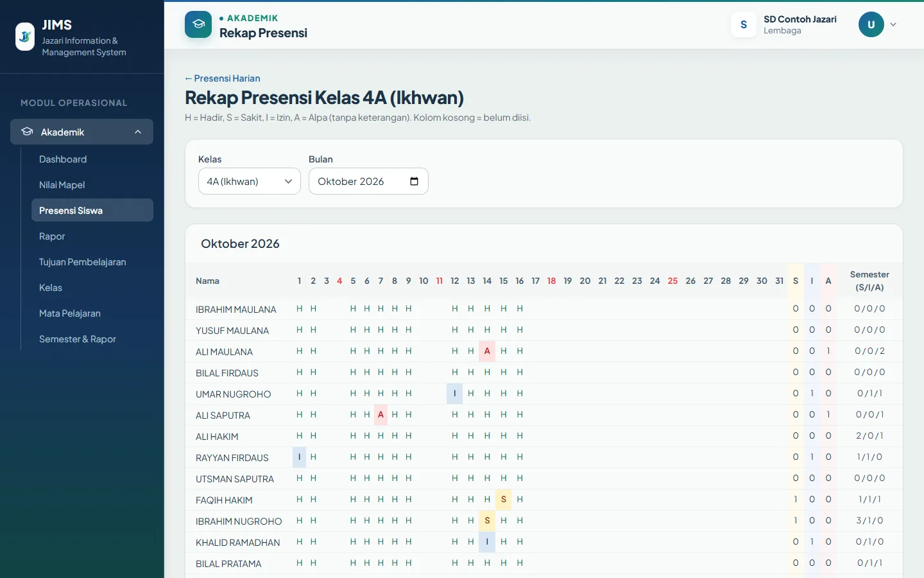Collapse the Akademik menu chevron
Viewport: 924px width, 578px height.
pos(138,132)
